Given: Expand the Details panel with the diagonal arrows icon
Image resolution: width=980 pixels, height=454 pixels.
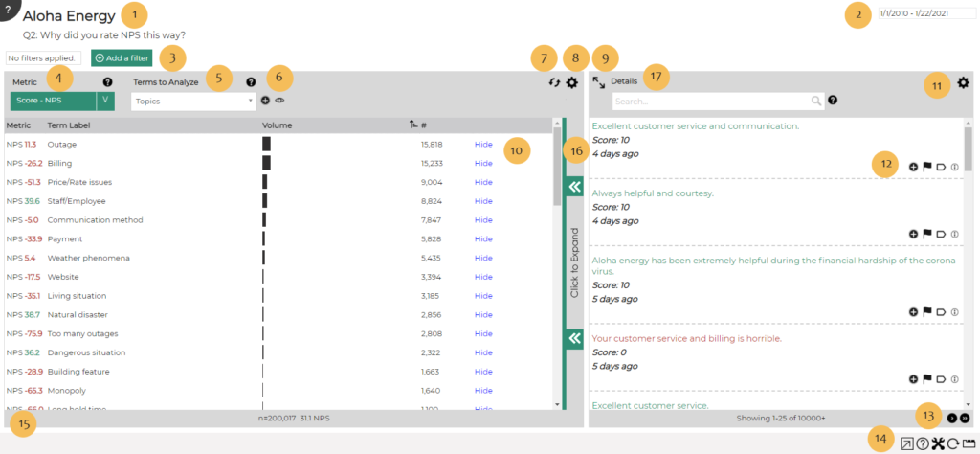Looking at the screenshot, I should coord(598,82).
